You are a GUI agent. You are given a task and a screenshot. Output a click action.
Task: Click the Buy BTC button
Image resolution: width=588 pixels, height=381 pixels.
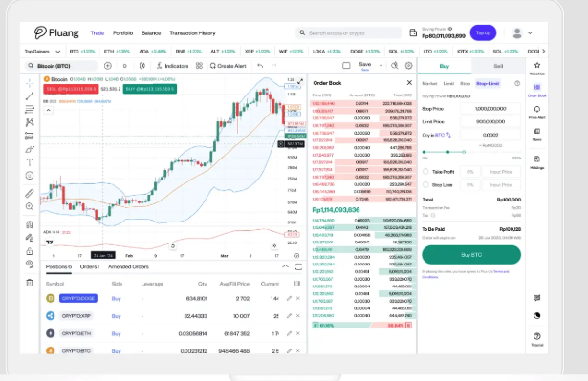(471, 255)
